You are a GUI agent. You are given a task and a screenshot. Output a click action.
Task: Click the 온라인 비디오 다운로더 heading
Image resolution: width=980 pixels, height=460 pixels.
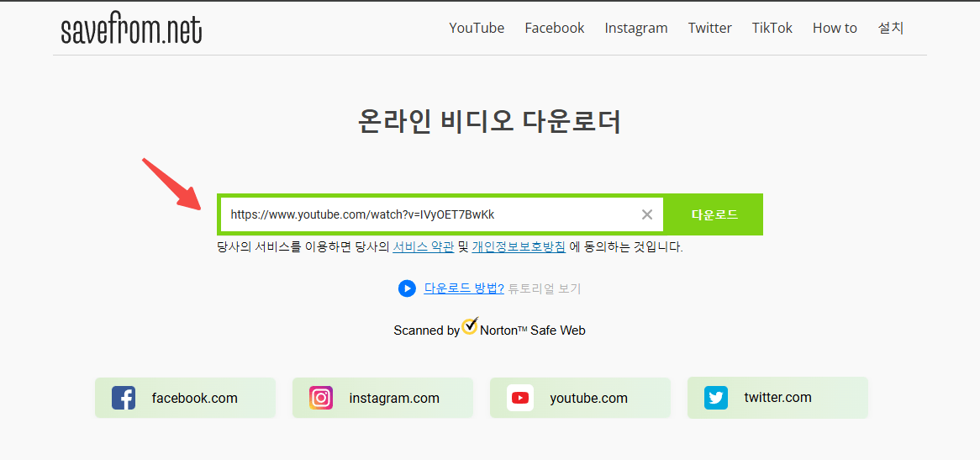[489, 122]
